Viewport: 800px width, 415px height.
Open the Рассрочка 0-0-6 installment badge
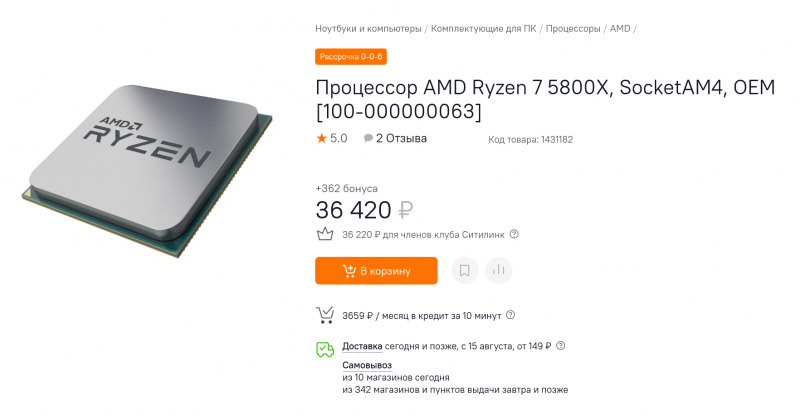(351, 57)
